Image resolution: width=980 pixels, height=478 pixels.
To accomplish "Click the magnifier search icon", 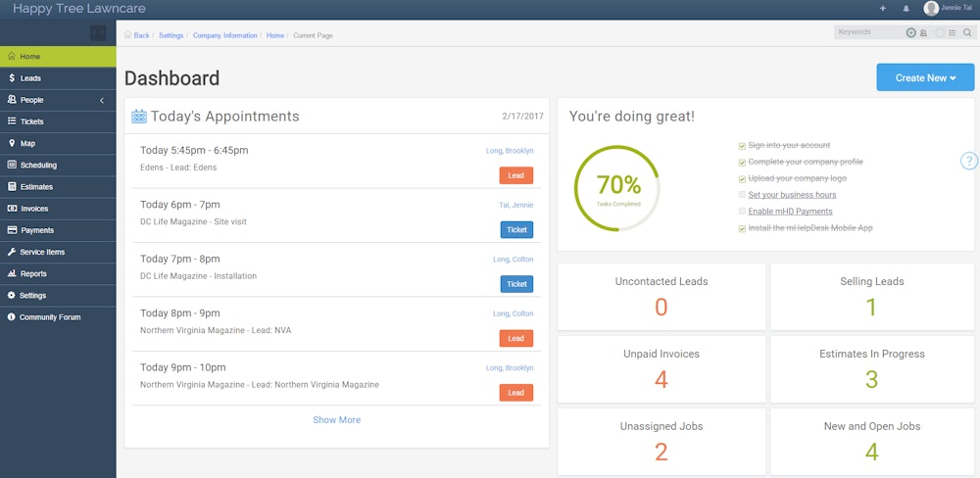I will 967,32.
